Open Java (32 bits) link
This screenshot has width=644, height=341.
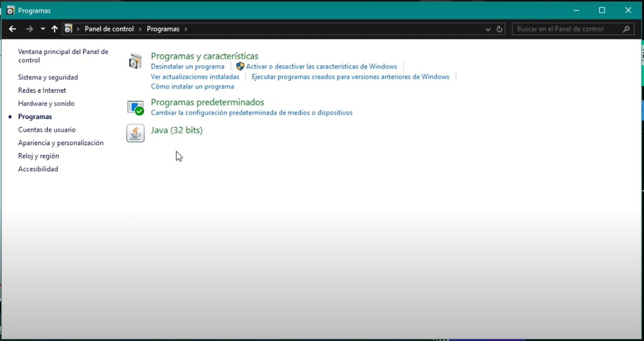point(177,130)
